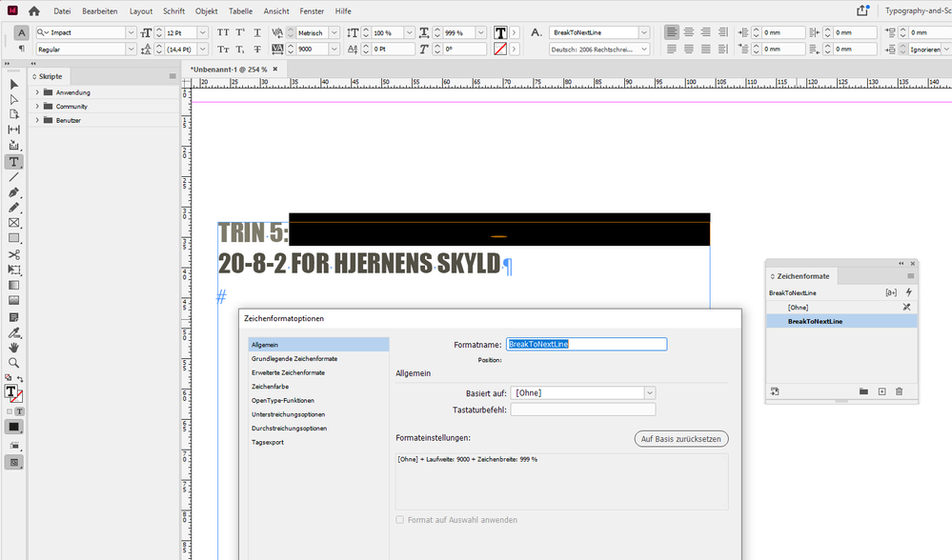This screenshot has height=560, width=952.
Task: Switch to character formatting controls (A)
Action: 21,32
